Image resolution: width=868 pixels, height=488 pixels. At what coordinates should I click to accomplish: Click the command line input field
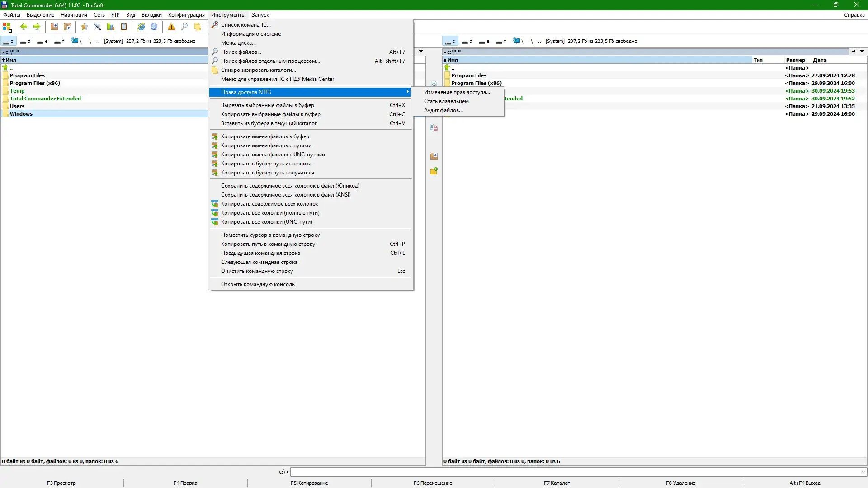pyautogui.click(x=574, y=472)
